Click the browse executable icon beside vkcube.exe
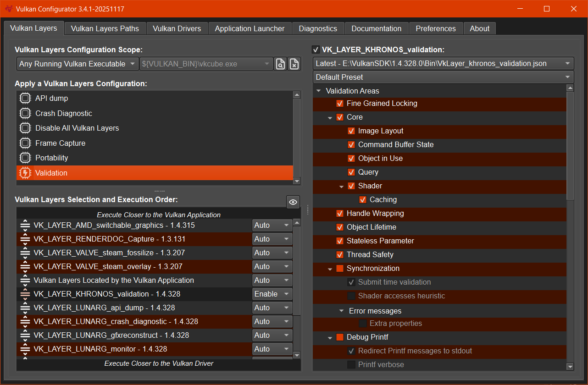Viewport: 588px width, 385px height. (280, 64)
